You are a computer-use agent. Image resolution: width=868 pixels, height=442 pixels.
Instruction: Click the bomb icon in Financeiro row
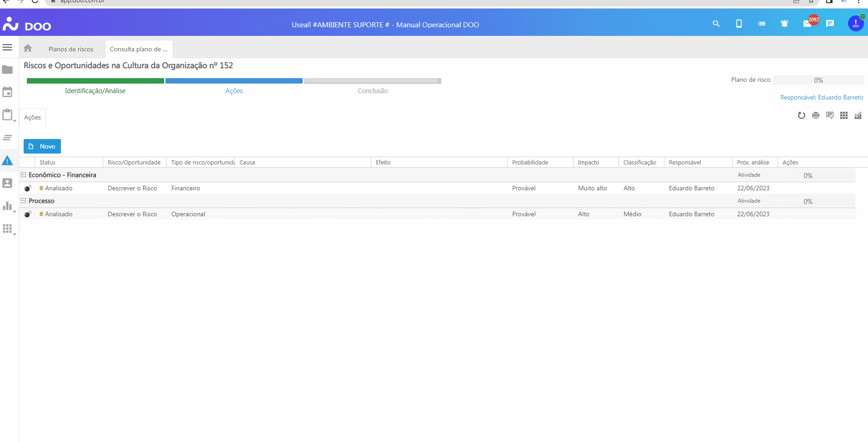pyautogui.click(x=28, y=188)
